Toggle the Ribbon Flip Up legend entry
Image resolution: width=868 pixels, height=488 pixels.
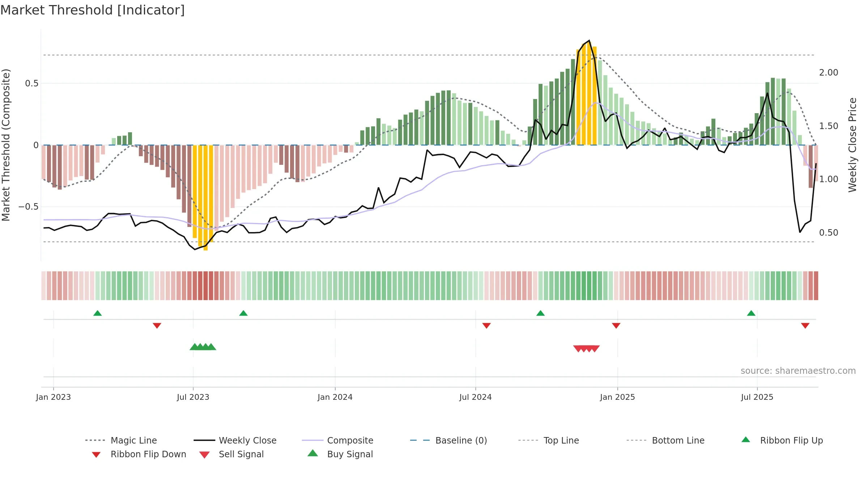(782, 440)
